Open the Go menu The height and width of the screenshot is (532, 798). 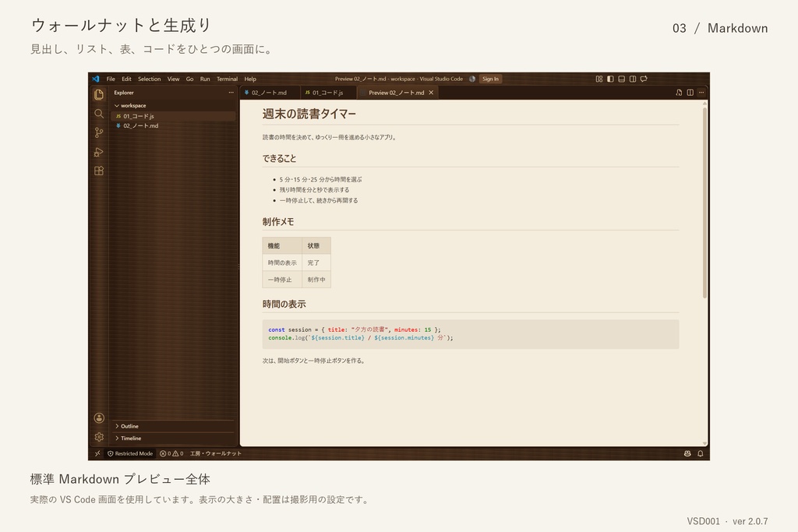point(190,79)
